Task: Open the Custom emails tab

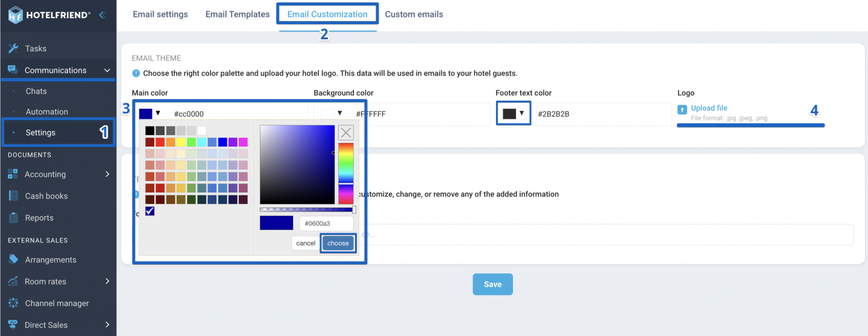Action: coord(414,14)
